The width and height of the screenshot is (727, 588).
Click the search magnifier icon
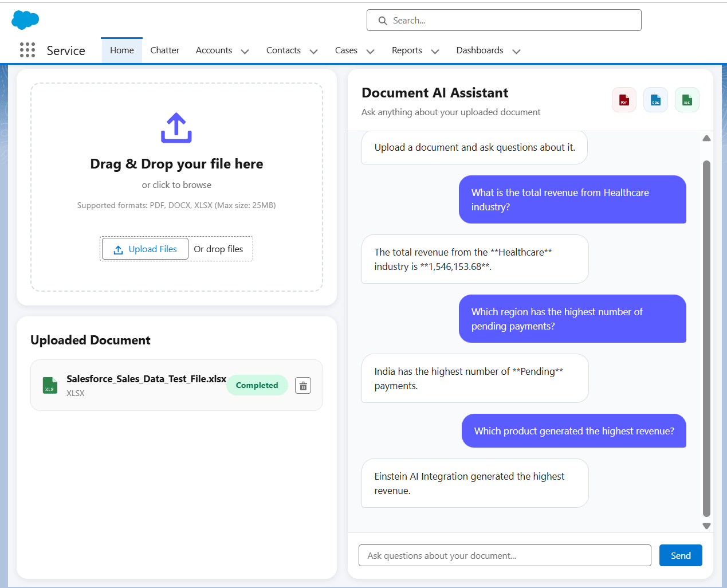point(383,21)
